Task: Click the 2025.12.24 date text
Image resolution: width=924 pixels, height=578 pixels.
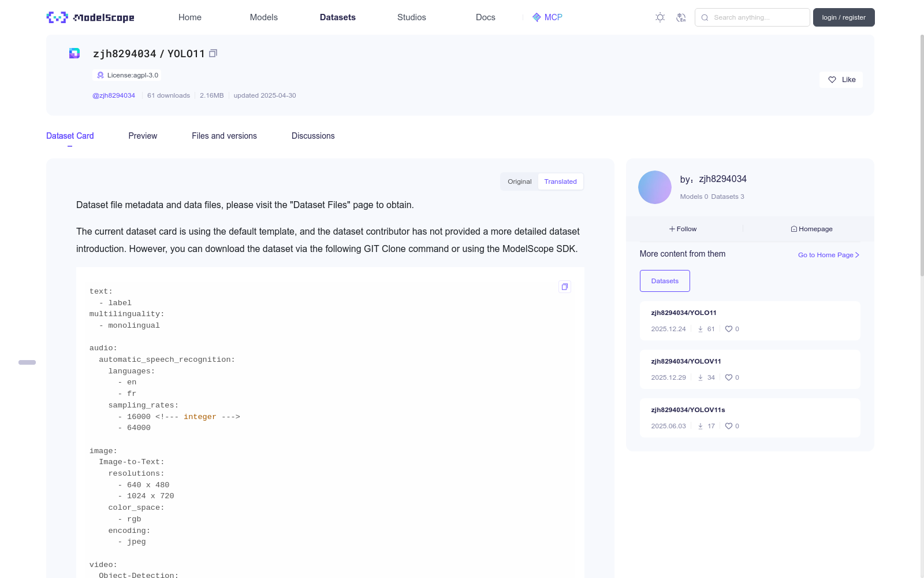Action: click(669, 329)
